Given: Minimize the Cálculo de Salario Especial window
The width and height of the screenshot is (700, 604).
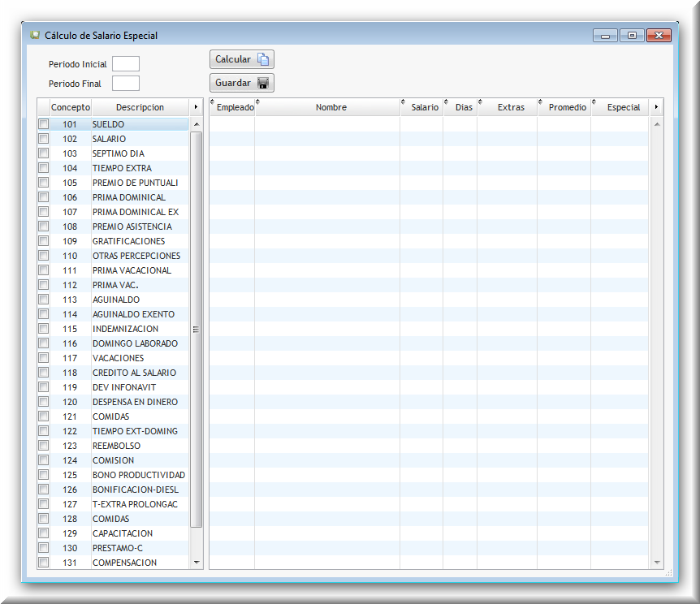Looking at the screenshot, I should click(605, 35).
